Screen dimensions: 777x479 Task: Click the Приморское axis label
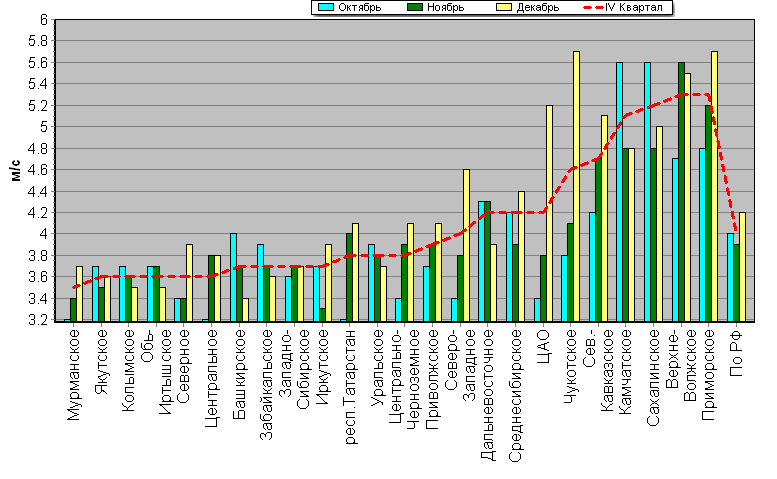(709, 375)
